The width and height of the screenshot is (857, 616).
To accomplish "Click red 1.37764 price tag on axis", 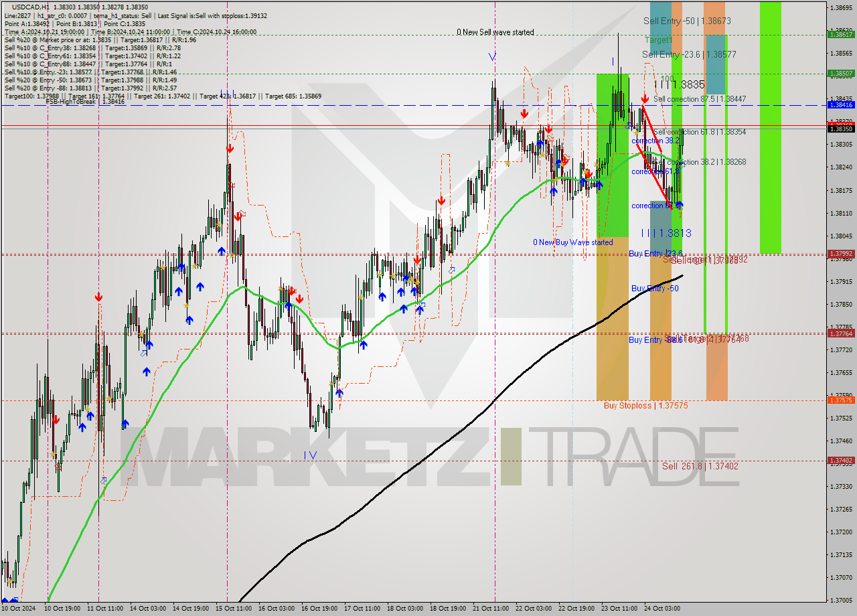I will pos(841,333).
